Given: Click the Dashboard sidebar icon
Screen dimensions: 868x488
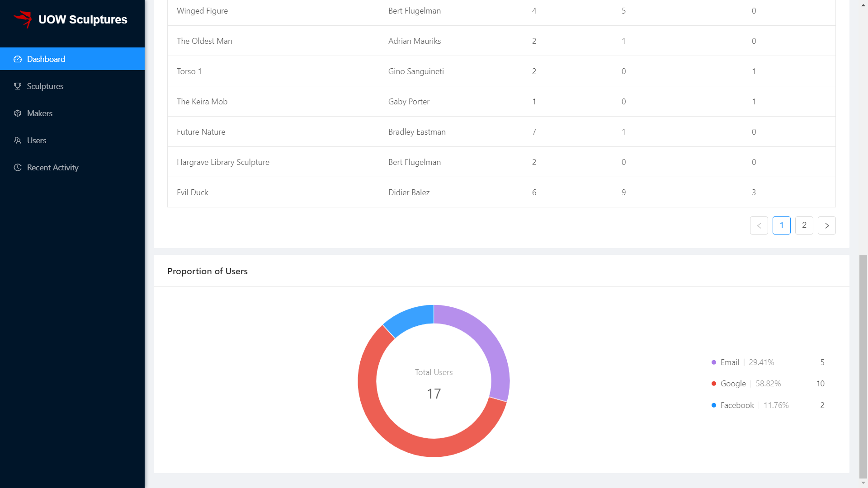Looking at the screenshot, I should coord(18,58).
